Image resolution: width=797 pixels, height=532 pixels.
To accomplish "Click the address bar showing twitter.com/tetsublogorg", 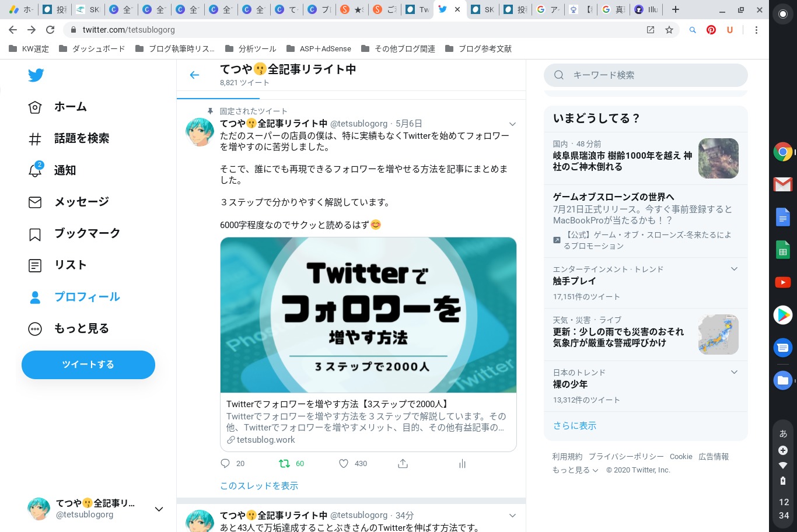I will pos(128,30).
